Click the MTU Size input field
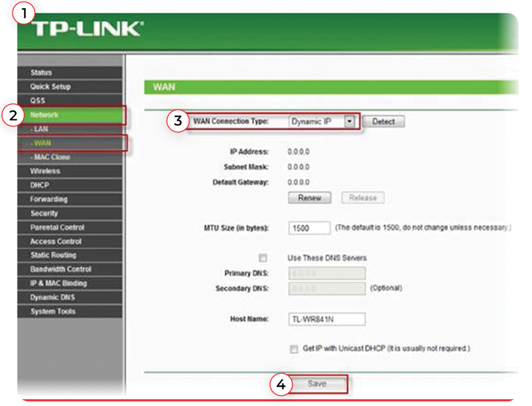This screenshot has width=532, height=406. point(309,228)
